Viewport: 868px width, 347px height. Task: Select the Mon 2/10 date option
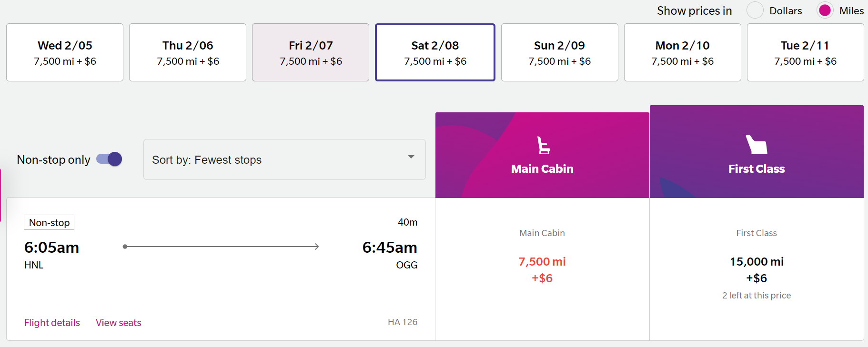(x=682, y=52)
